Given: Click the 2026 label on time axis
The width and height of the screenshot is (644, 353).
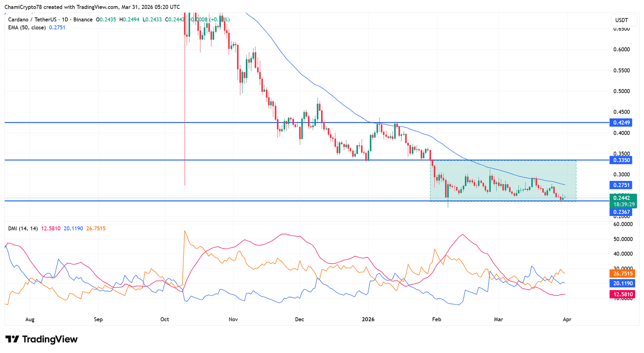Looking at the screenshot, I should (x=368, y=320).
